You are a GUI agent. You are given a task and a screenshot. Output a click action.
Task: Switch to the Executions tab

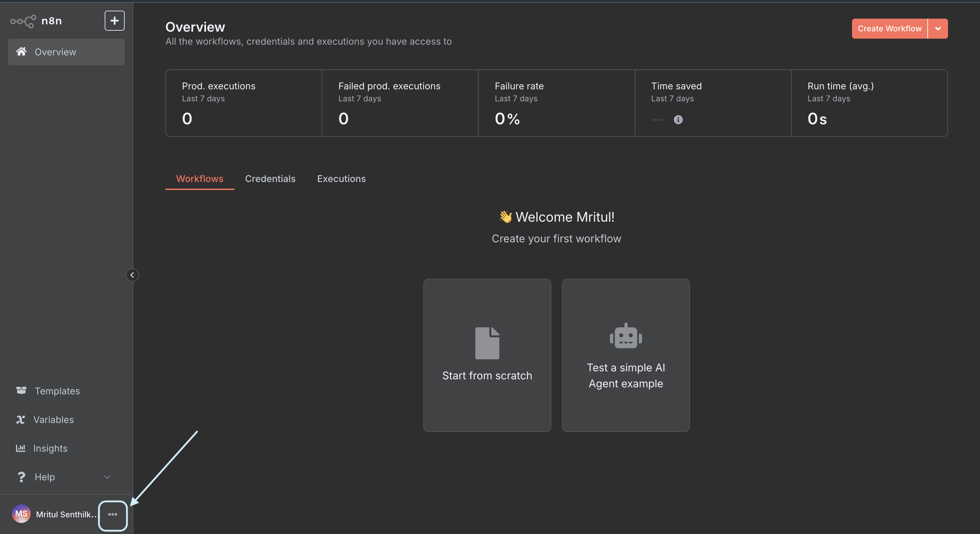(341, 178)
